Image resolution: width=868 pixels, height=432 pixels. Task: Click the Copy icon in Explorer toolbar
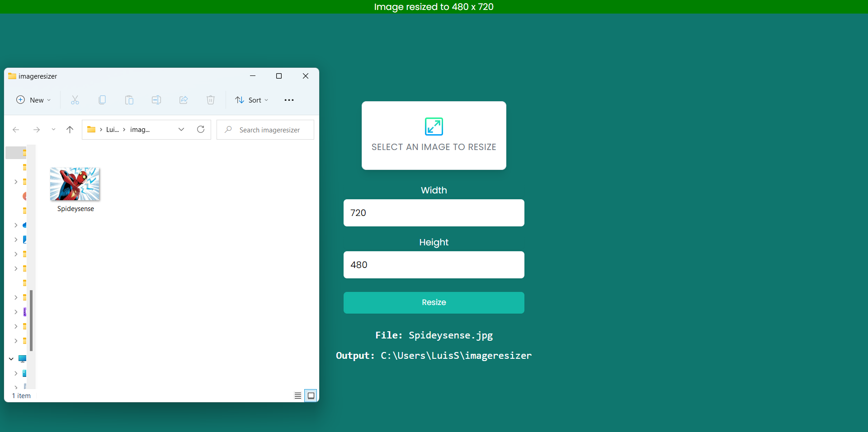(x=102, y=100)
